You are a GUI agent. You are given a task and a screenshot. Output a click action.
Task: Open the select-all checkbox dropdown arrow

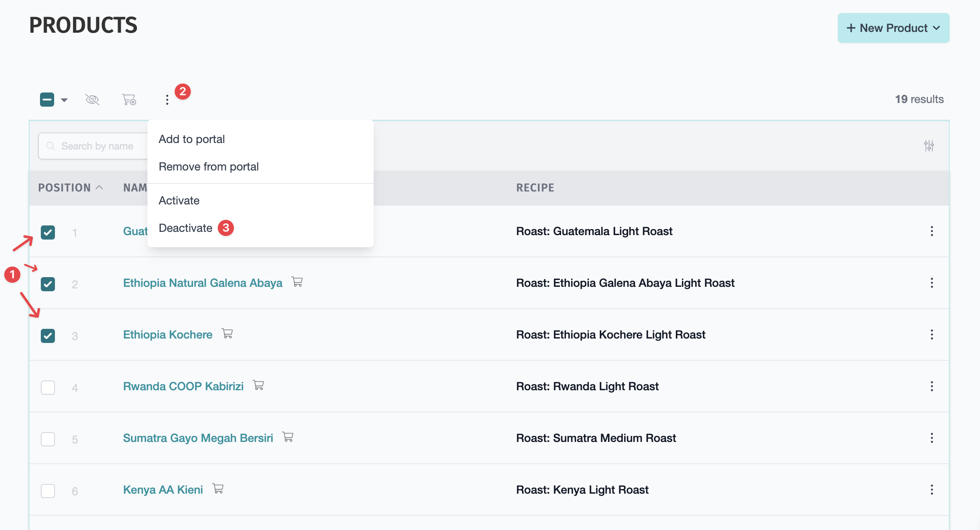click(64, 100)
